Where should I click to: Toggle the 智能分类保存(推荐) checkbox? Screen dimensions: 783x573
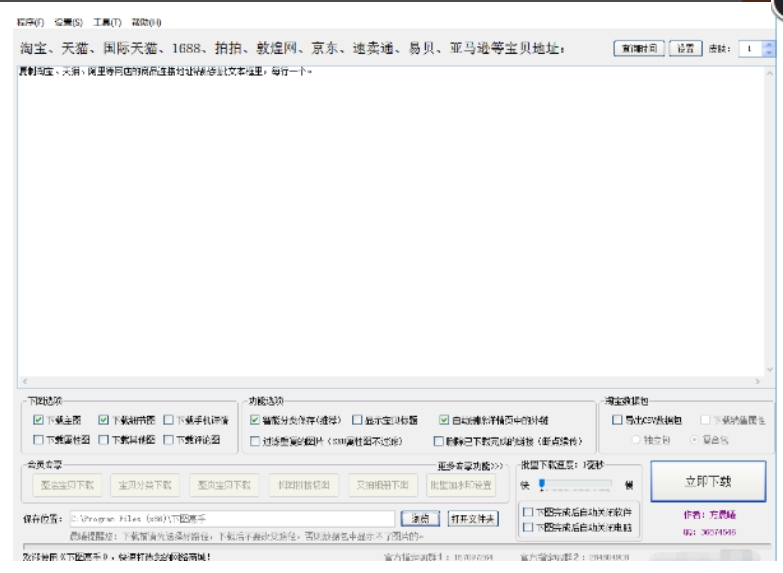point(255,420)
